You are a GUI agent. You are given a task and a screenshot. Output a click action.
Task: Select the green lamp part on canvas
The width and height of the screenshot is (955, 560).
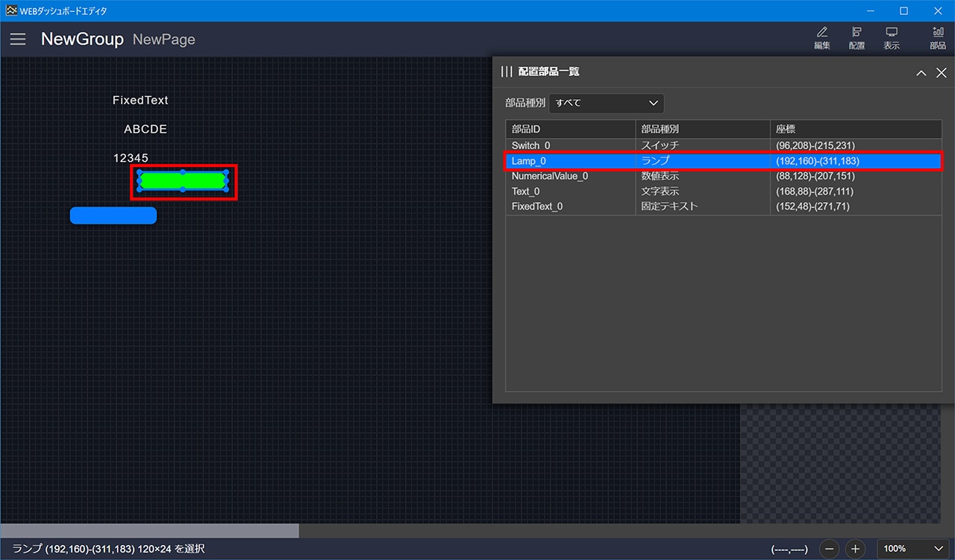tap(183, 181)
